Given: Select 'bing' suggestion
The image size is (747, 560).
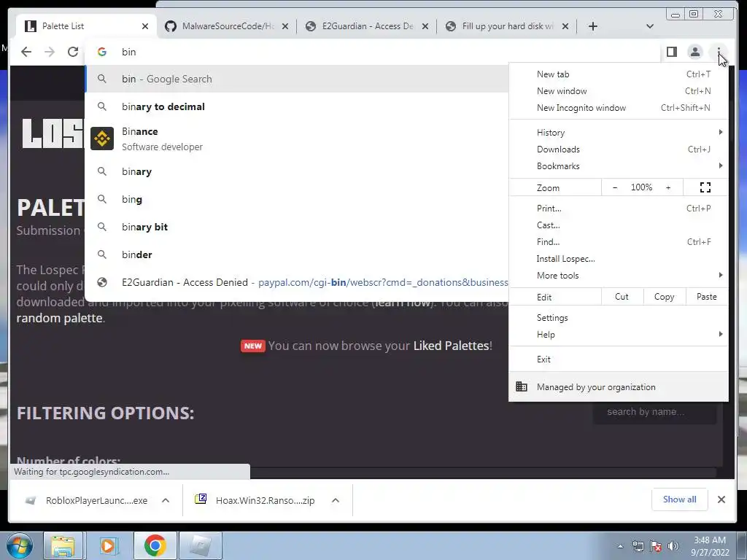Looking at the screenshot, I should 297,199.
